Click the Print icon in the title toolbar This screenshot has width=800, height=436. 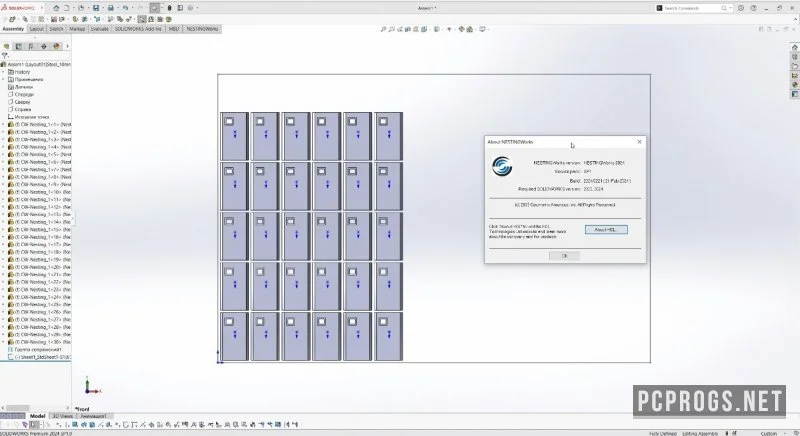tap(110, 8)
